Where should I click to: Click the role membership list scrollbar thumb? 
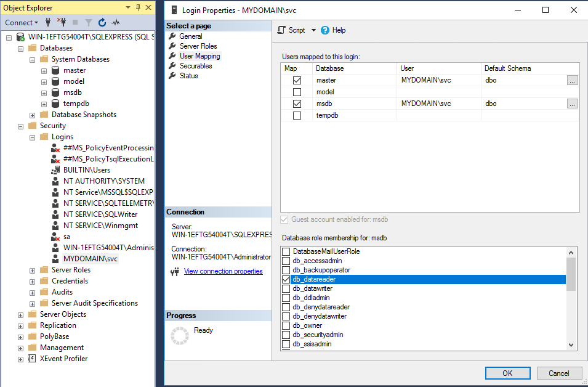coord(571,274)
